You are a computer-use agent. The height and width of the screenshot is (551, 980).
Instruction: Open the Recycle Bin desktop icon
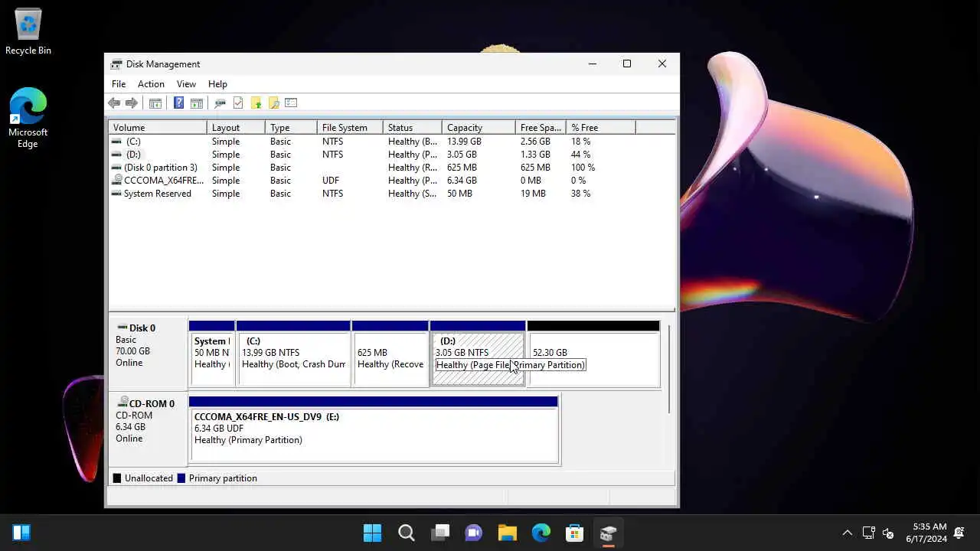(x=28, y=32)
